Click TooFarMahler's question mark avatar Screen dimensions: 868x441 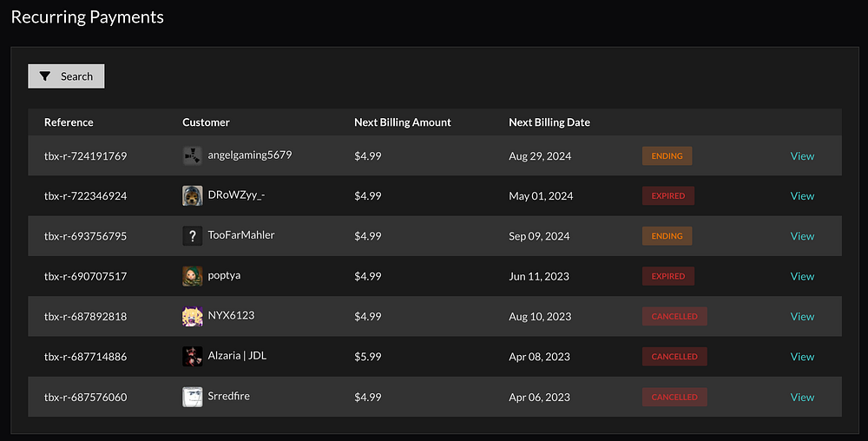click(193, 236)
